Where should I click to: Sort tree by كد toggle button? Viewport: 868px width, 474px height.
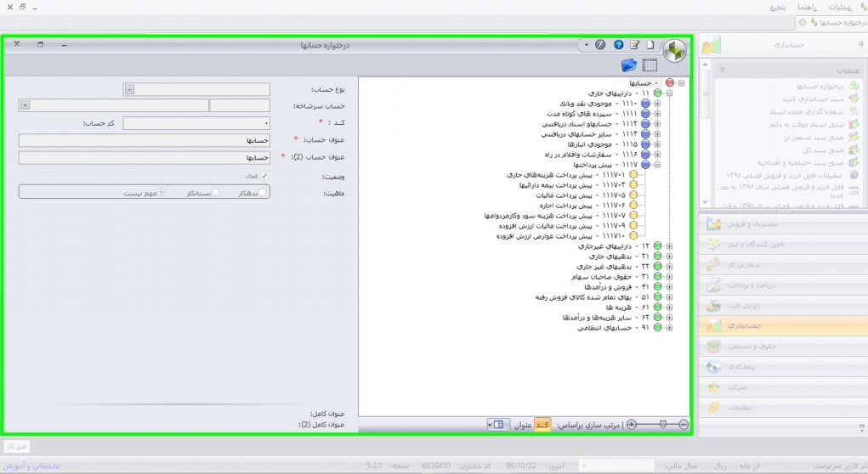pyautogui.click(x=542, y=425)
